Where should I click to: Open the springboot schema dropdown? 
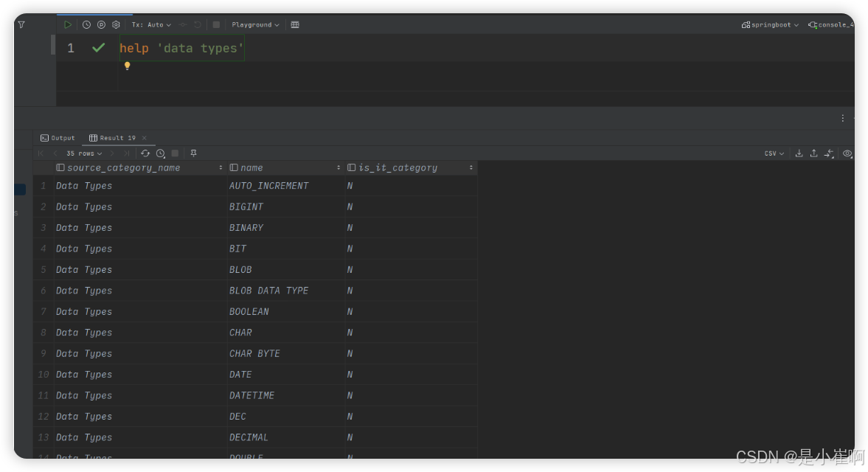pos(770,25)
